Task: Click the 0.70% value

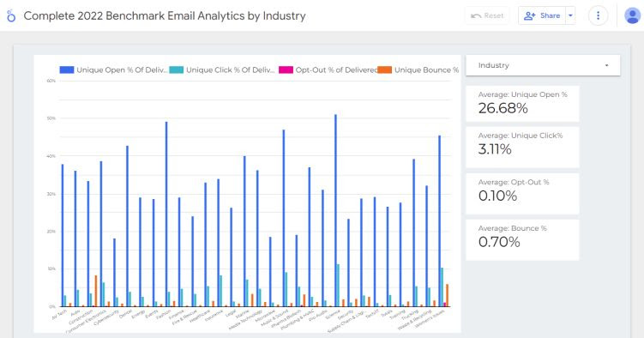Action: pyautogui.click(x=499, y=242)
